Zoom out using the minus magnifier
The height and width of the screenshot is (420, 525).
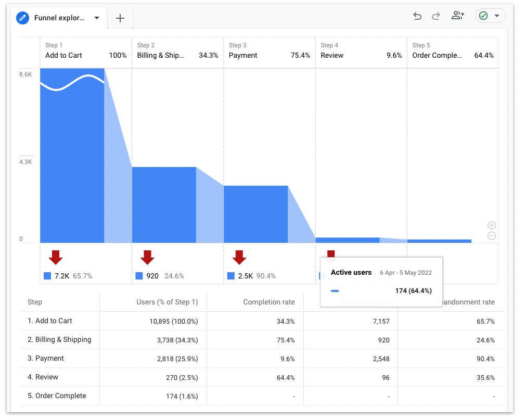pyautogui.click(x=491, y=236)
